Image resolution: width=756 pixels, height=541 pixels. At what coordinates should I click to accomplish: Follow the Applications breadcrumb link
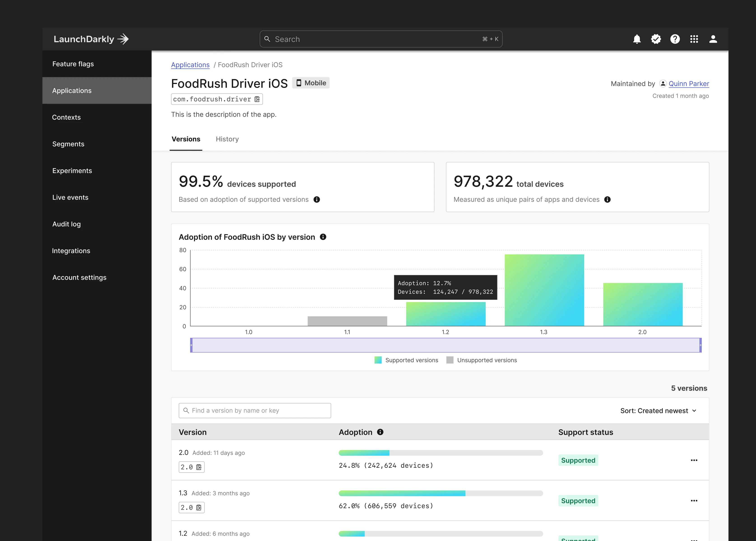tap(190, 65)
